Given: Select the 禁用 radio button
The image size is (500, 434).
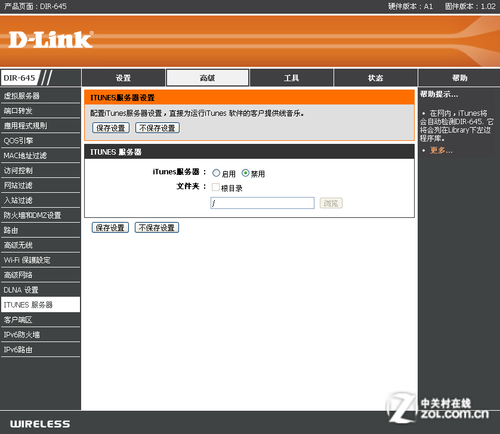Looking at the screenshot, I should [x=245, y=173].
